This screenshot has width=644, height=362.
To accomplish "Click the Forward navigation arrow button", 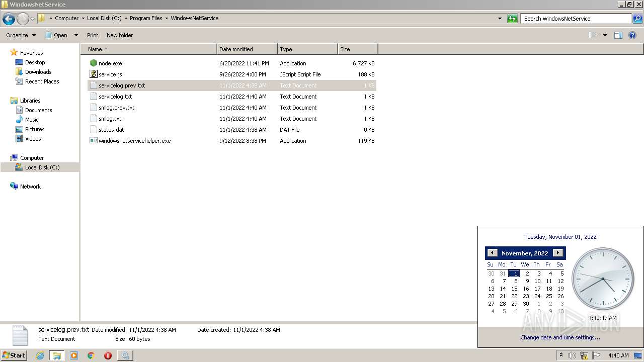I will point(23,19).
